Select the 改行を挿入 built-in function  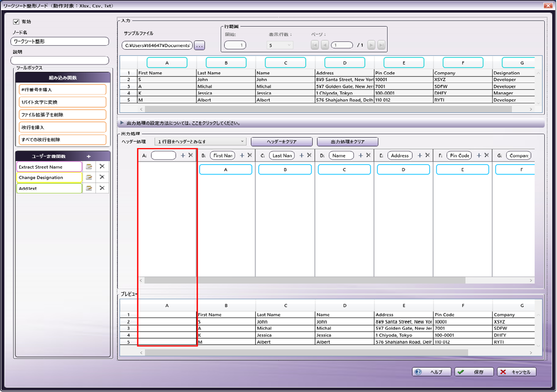tap(63, 127)
